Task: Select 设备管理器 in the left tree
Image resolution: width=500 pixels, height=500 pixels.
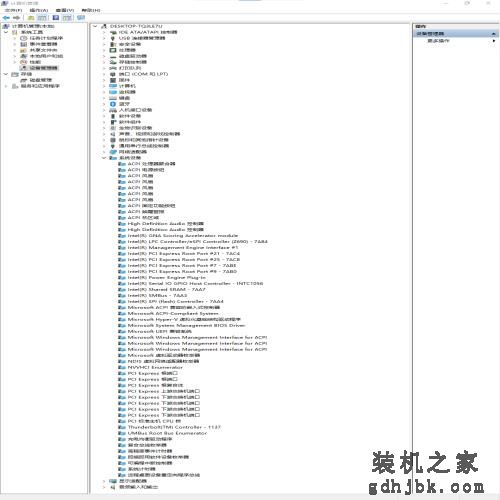Action: (x=44, y=68)
